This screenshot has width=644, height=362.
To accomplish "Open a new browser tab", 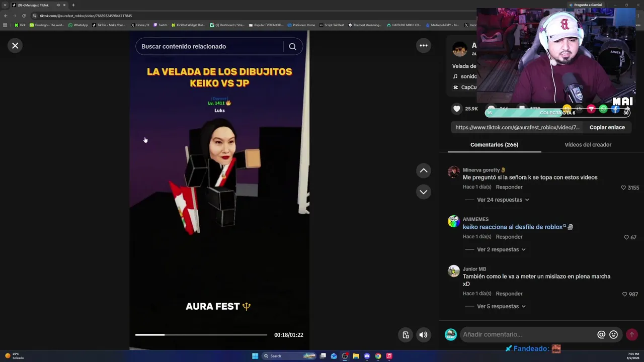I will click(x=73, y=5).
